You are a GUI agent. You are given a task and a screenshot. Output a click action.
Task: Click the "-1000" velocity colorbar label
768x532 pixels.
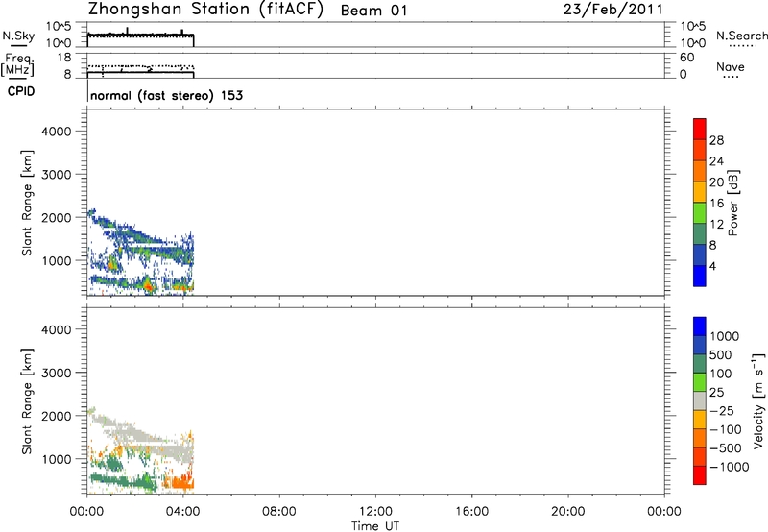(x=729, y=467)
